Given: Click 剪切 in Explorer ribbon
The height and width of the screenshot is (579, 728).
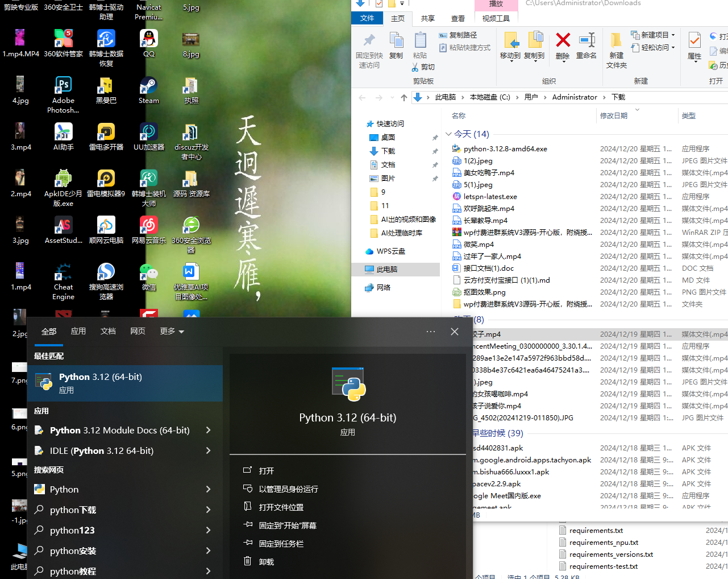Looking at the screenshot, I should click(x=423, y=67).
